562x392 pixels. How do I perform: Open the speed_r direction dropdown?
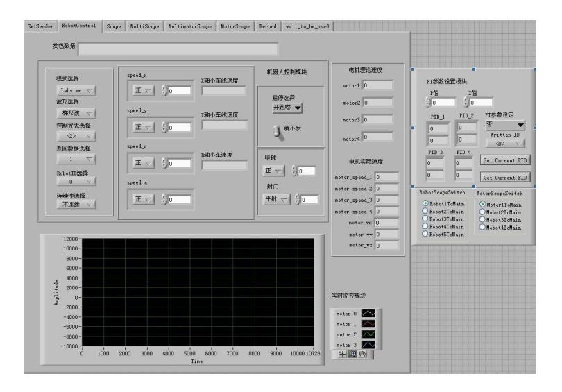[x=144, y=163]
